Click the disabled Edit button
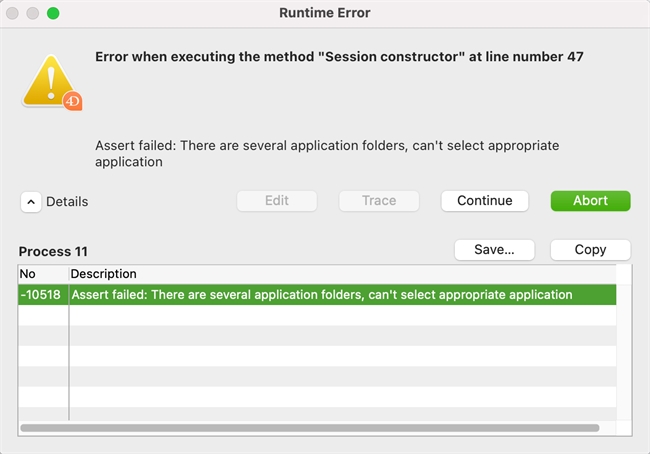Image resolution: width=650 pixels, height=455 pixels. tap(277, 200)
